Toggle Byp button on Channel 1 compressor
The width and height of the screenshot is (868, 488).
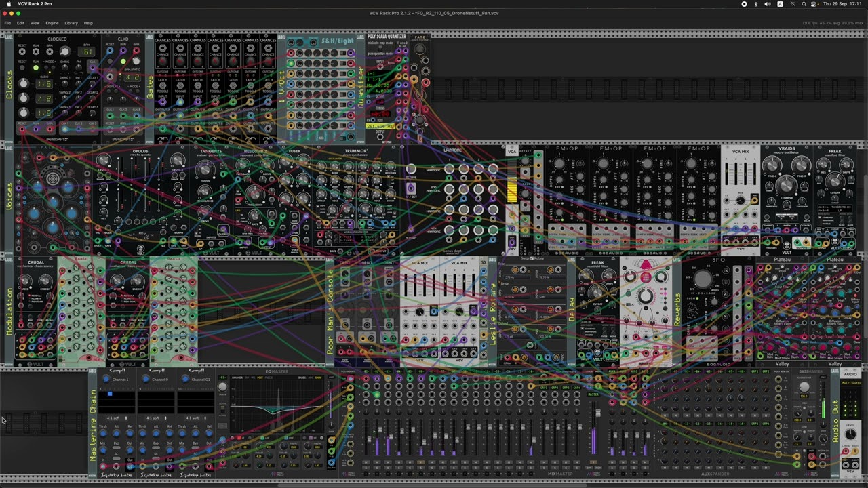[117, 449]
